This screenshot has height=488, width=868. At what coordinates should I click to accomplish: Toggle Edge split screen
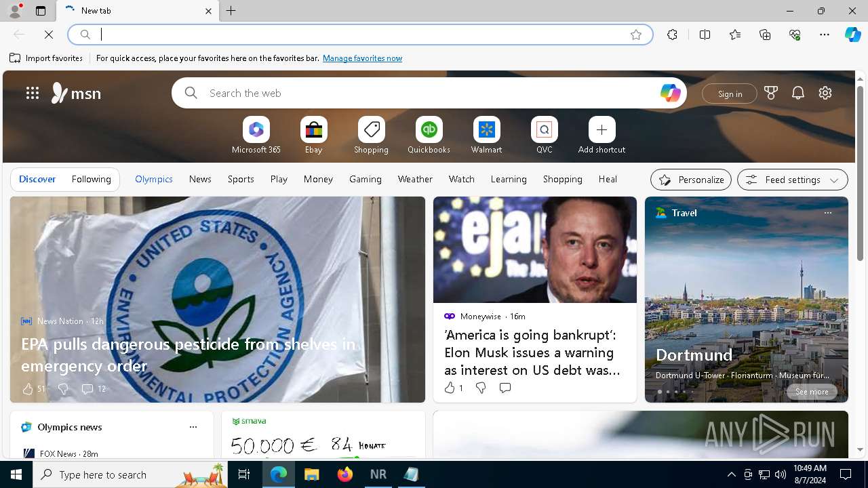point(705,35)
